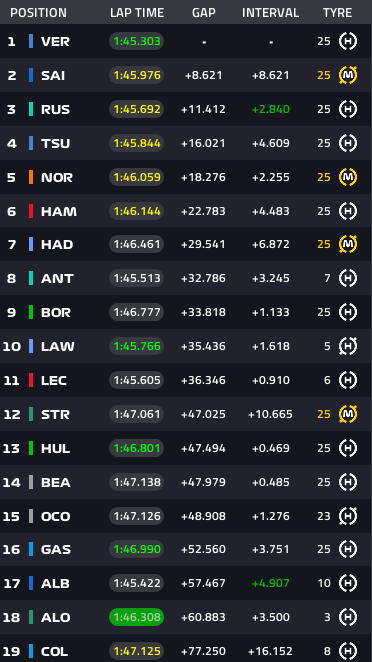The image size is (372, 662).
Task: Select the RUS driver row name
Action: 55,109
